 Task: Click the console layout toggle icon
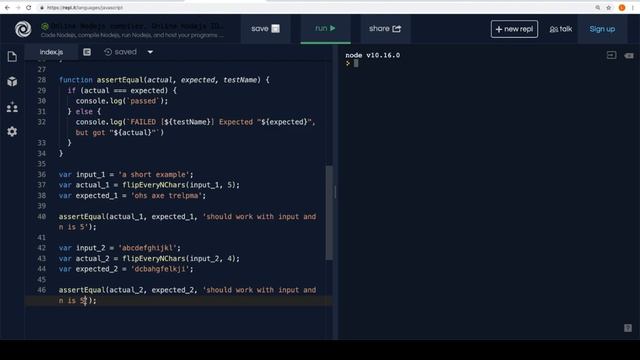tap(611, 55)
